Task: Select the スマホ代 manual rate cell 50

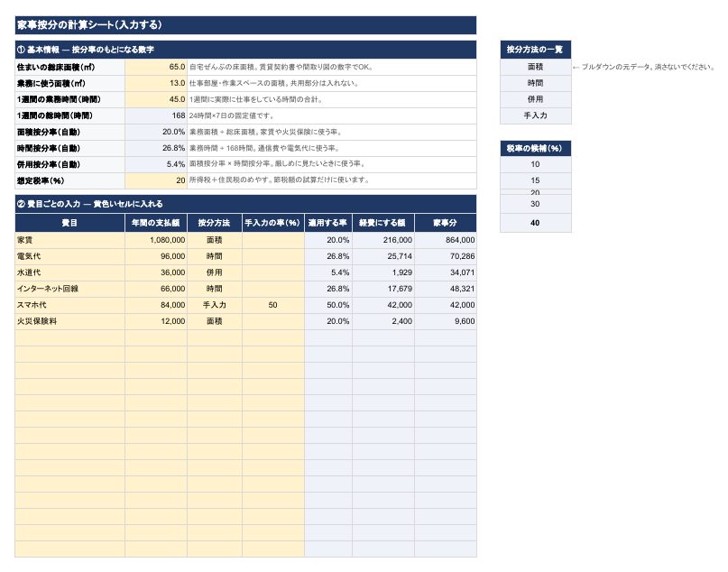Action: click(273, 305)
